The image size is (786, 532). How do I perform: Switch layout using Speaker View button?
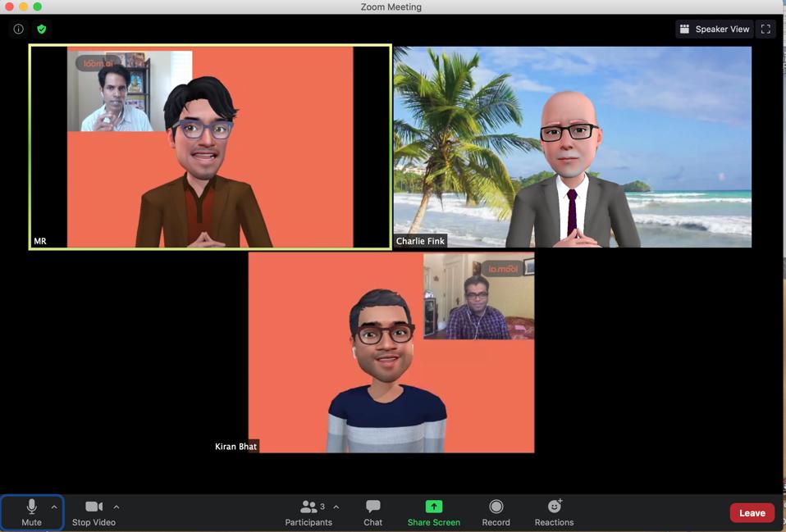click(714, 29)
